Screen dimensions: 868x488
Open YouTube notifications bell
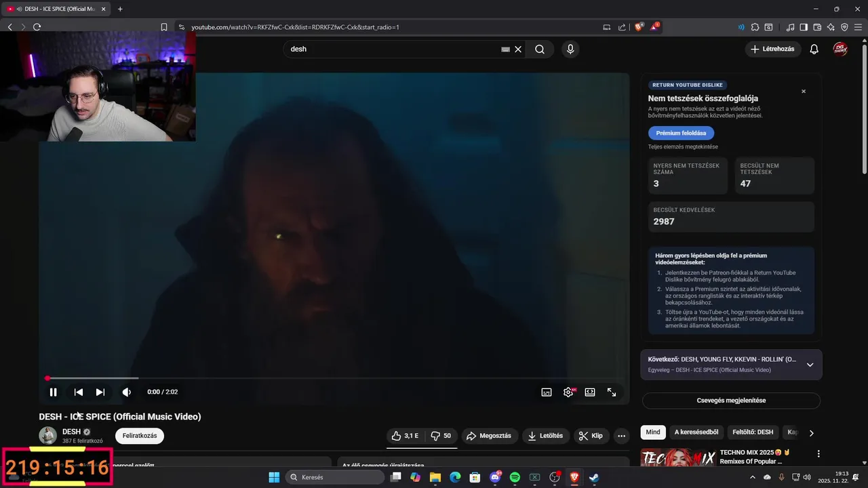814,49
